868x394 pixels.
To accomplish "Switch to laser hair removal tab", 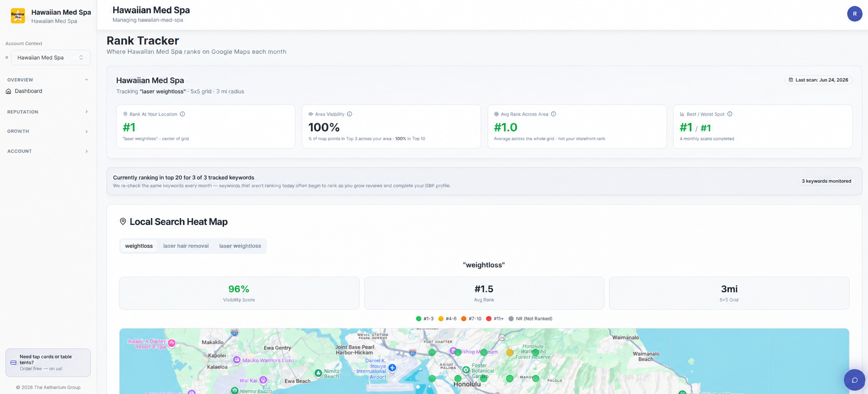I will tap(186, 246).
